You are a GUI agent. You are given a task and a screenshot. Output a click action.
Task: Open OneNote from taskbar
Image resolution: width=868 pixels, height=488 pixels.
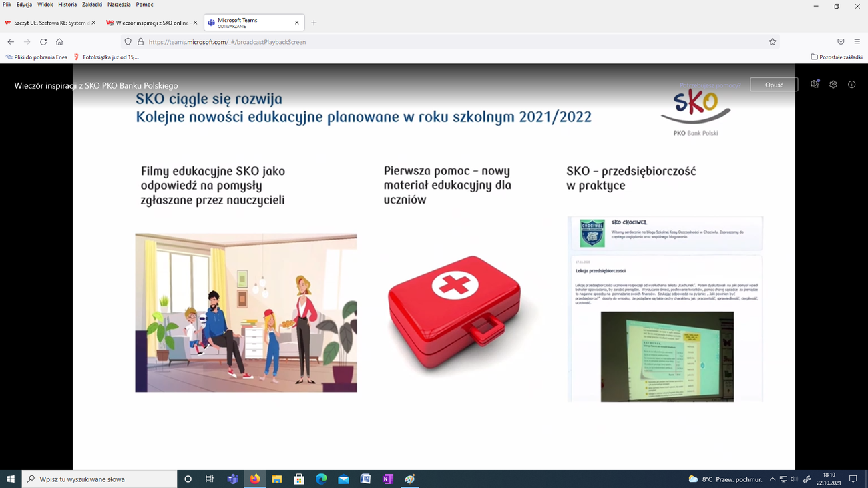point(388,479)
